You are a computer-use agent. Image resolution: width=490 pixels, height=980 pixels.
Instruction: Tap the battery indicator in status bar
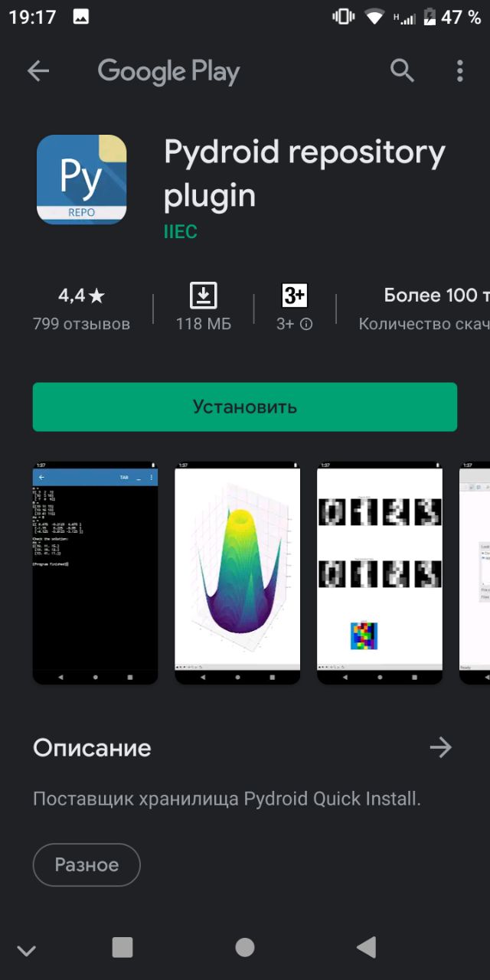click(x=430, y=17)
